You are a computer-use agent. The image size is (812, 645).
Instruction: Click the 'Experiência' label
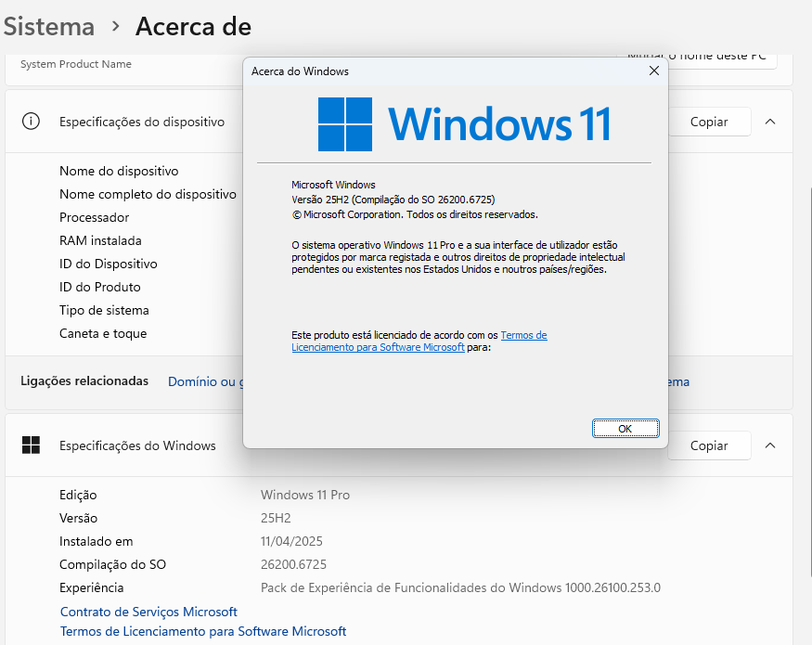[x=92, y=588]
